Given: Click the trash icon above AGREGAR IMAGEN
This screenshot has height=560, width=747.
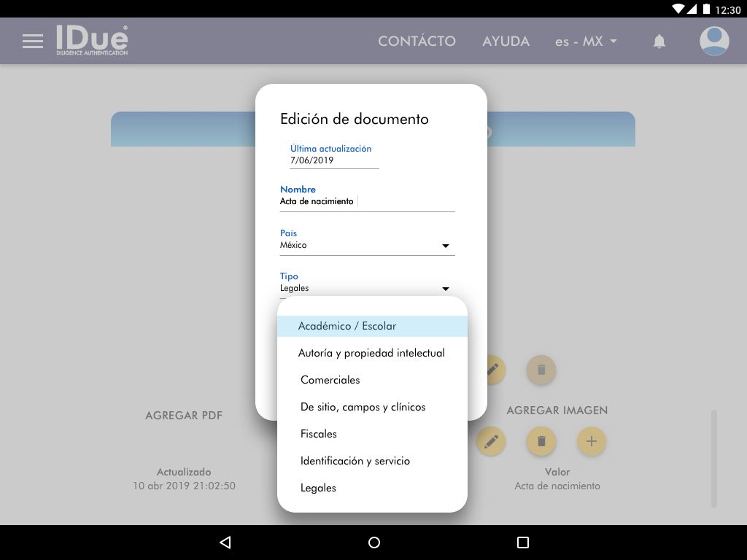Looking at the screenshot, I should (541, 370).
